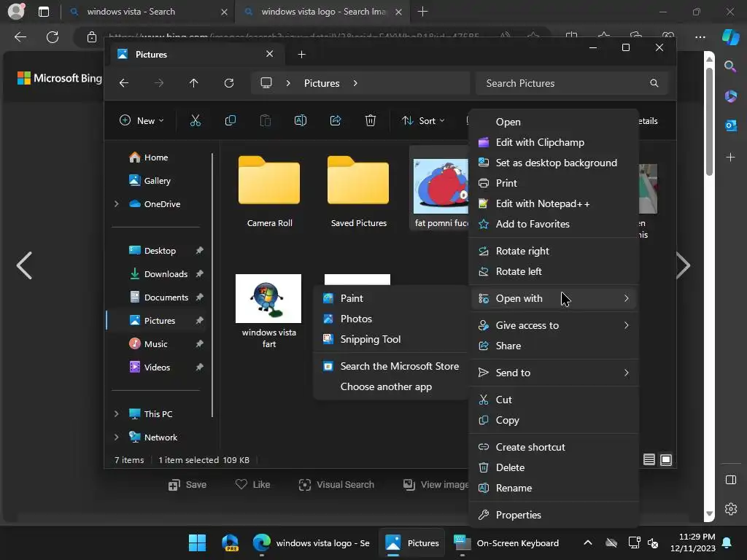
Task: Click Like button below Bing image
Action: pyautogui.click(x=253, y=485)
